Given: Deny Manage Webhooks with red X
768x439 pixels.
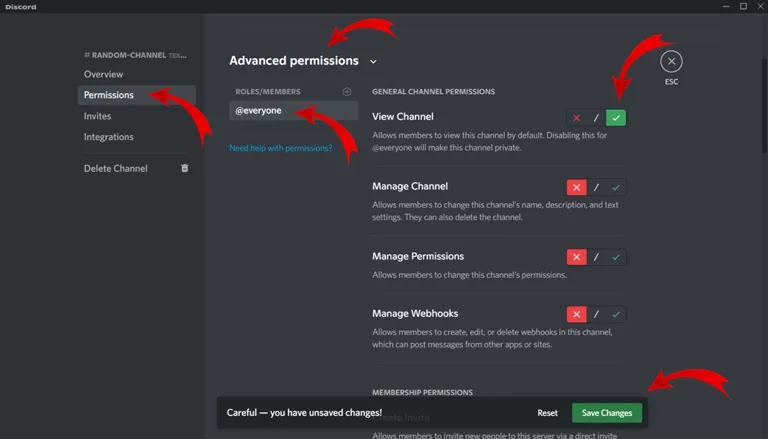Looking at the screenshot, I should [576, 314].
